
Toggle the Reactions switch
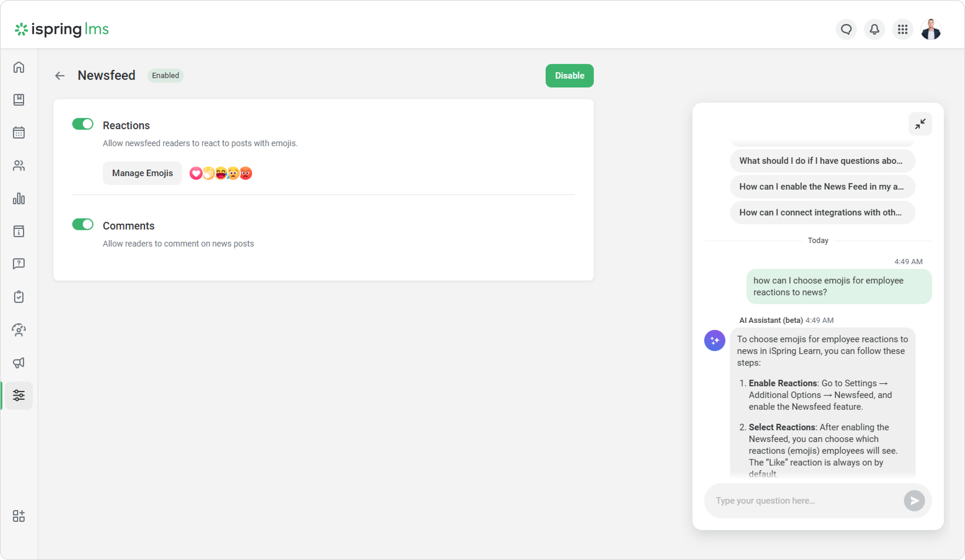point(83,124)
